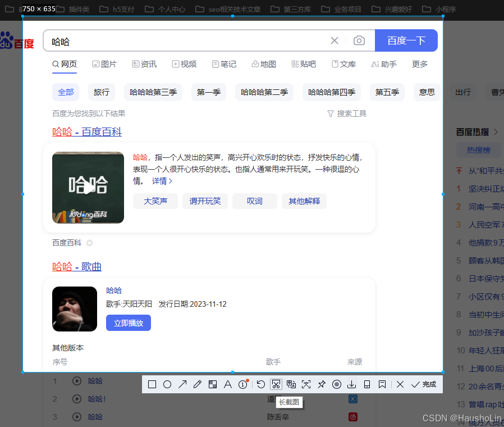This screenshot has height=427, width=504.
Task: Cancel the screenshot with X icon
Action: pyautogui.click(x=400, y=384)
